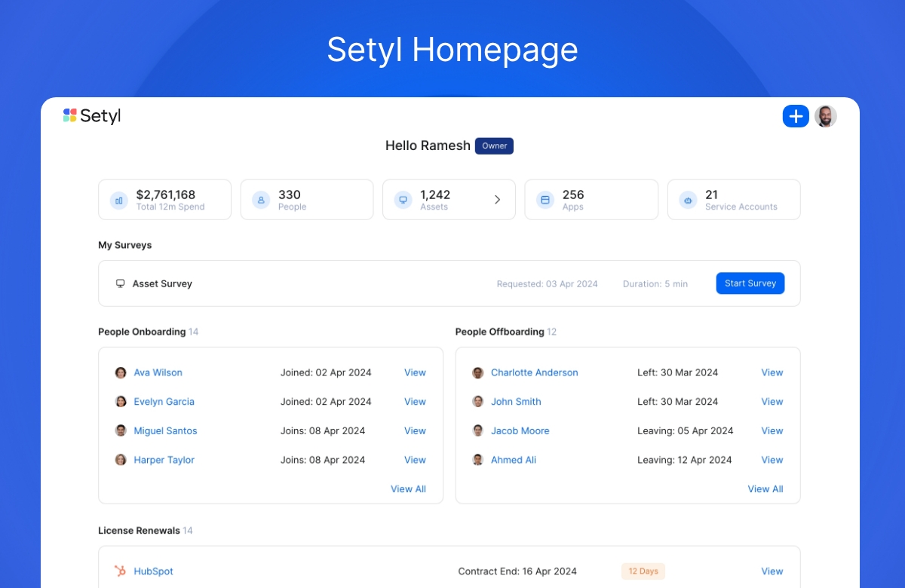Viewport: 905px width, 588px height.
Task: Click the People card person icon
Action: click(261, 200)
